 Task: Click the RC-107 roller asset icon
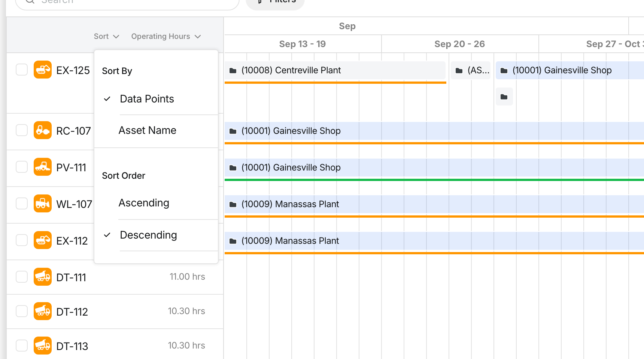tap(43, 130)
